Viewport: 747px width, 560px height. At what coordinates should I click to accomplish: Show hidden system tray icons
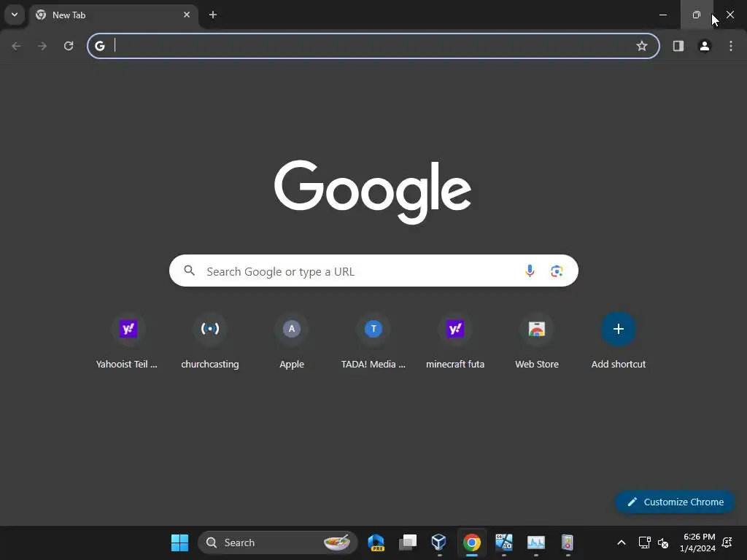click(622, 542)
